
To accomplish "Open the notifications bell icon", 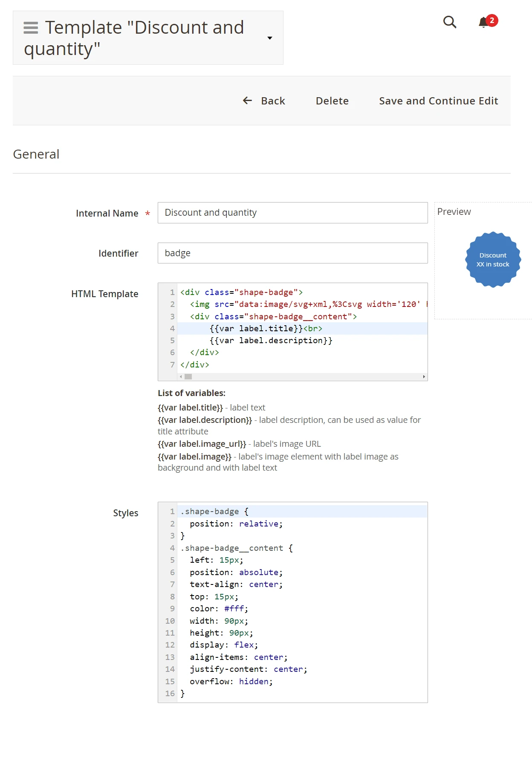I will (483, 23).
